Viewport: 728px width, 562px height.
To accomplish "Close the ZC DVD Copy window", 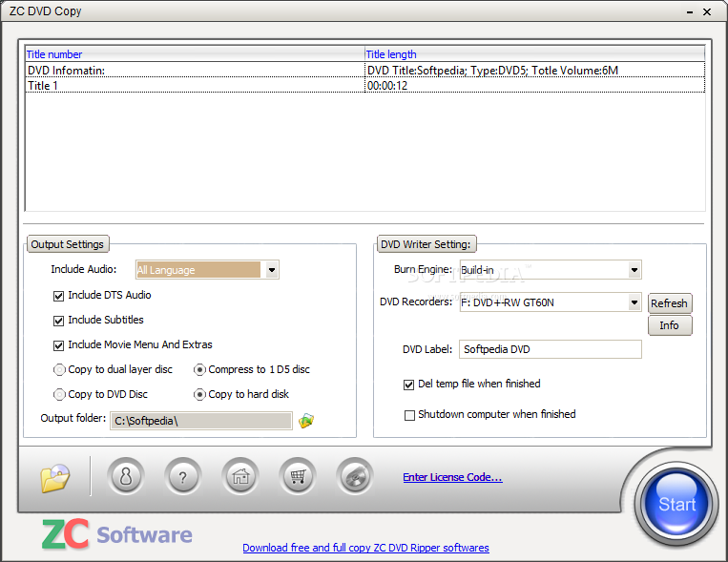I will 707,12.
